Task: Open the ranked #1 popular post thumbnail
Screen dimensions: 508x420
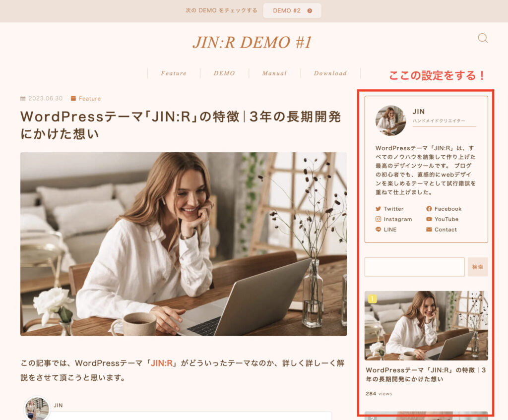Action: 427,325
